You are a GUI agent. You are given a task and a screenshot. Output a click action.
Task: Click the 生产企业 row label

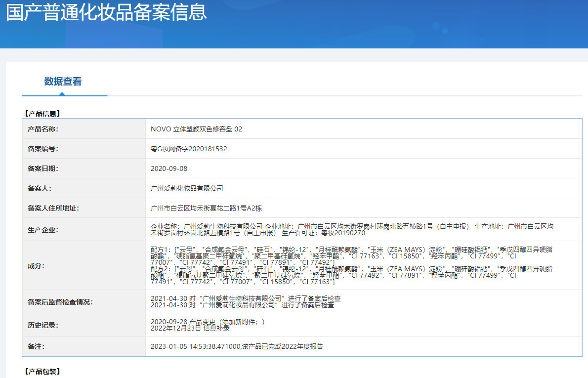click(43, 230)
